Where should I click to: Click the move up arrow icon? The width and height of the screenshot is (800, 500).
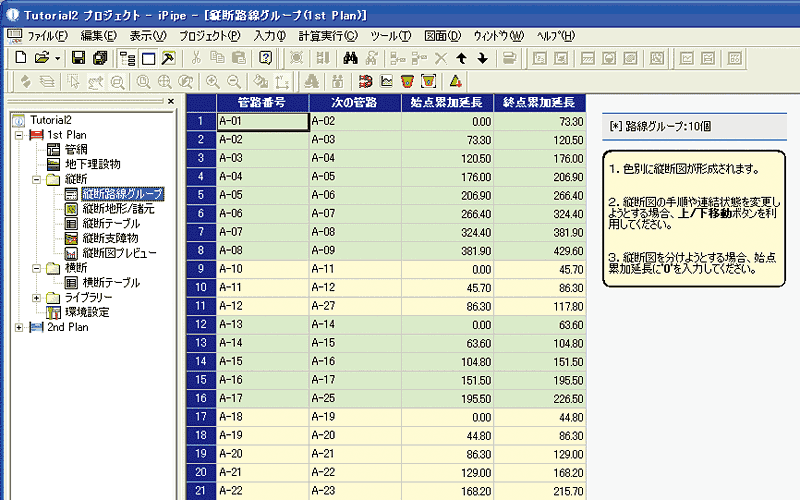tap(462, 58)
